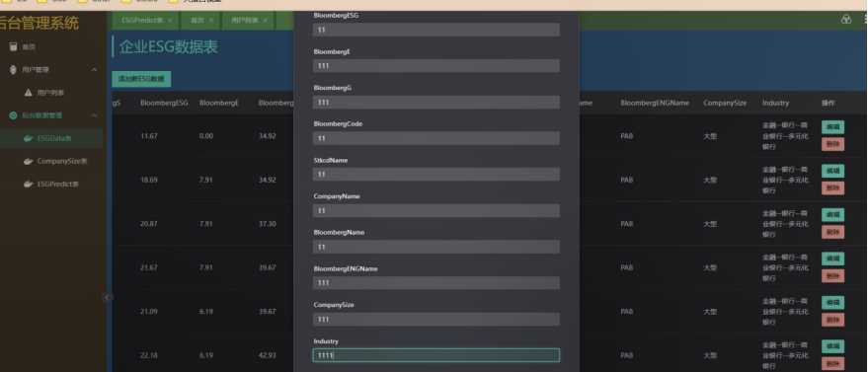Switch to the ESGPredict表 tab
868x372 pixels.
click(x=142, y=21)
